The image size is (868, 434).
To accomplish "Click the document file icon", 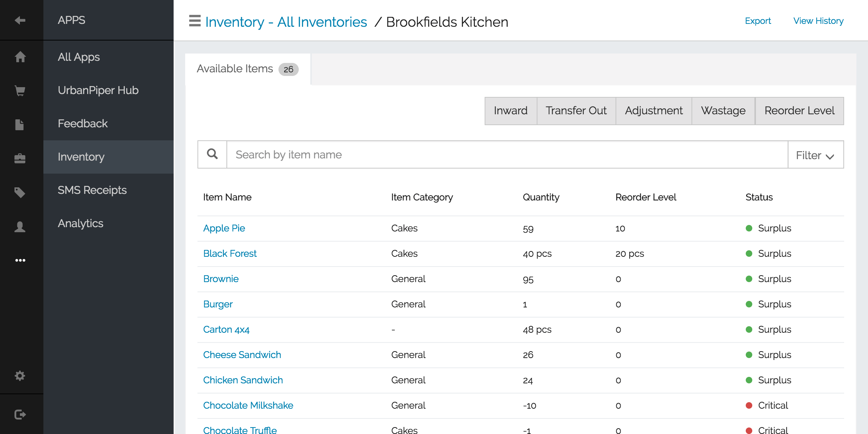I will coord(20,124).
